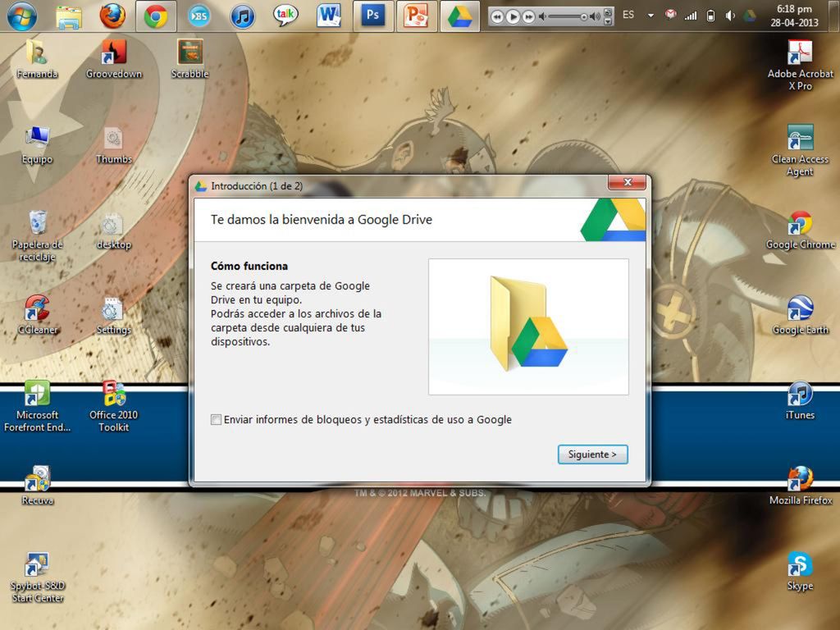Adjust the iTunes mini toolbar volume slider
The image size is (840, 630).
568,17
